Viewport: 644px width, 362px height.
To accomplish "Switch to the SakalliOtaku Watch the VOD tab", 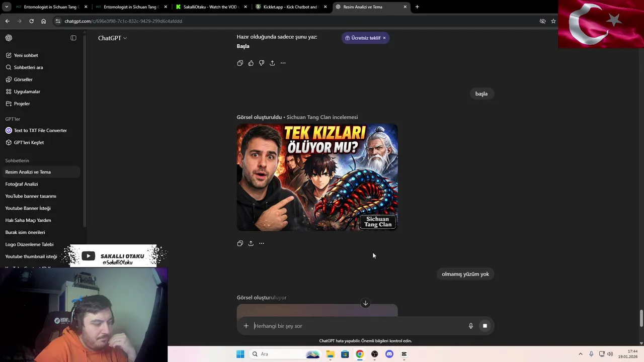I will [x=210, y=7].
